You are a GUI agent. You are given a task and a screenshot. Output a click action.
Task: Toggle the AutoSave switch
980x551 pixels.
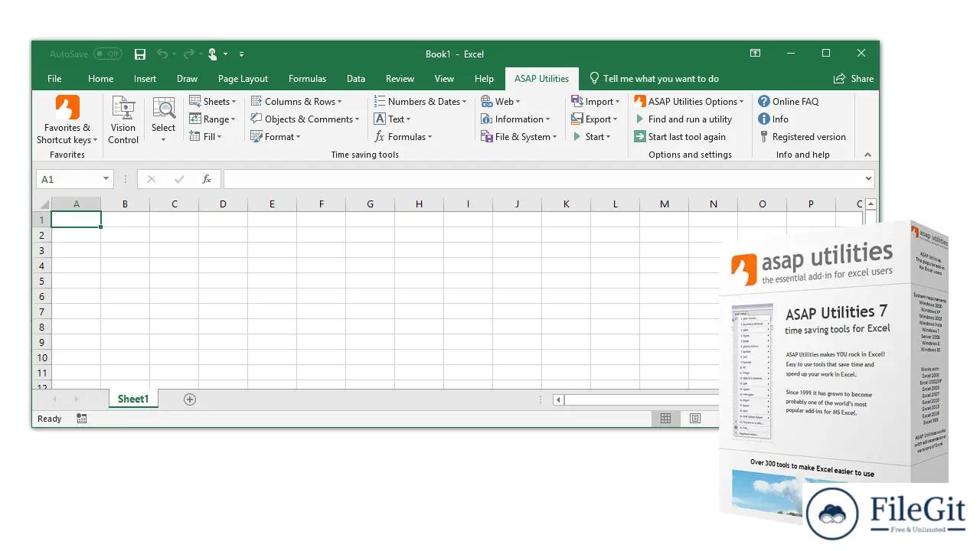[x=107, y=54]
